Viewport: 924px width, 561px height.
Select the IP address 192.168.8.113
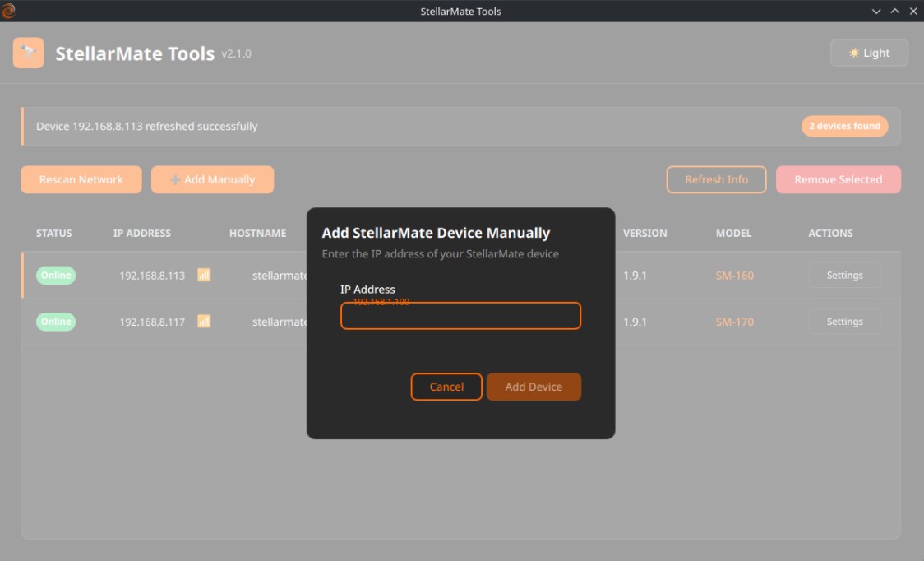click(x=152, y=276)
